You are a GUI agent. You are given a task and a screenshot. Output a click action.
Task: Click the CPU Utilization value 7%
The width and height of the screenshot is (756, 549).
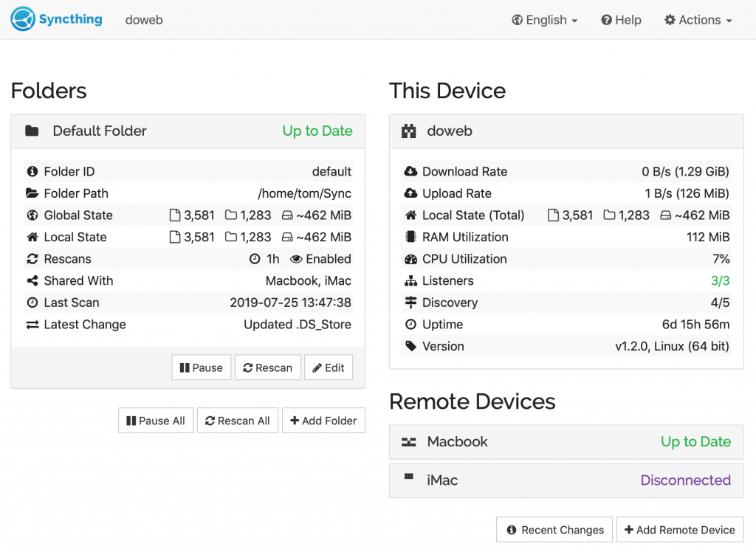click(x=721, y=259)
